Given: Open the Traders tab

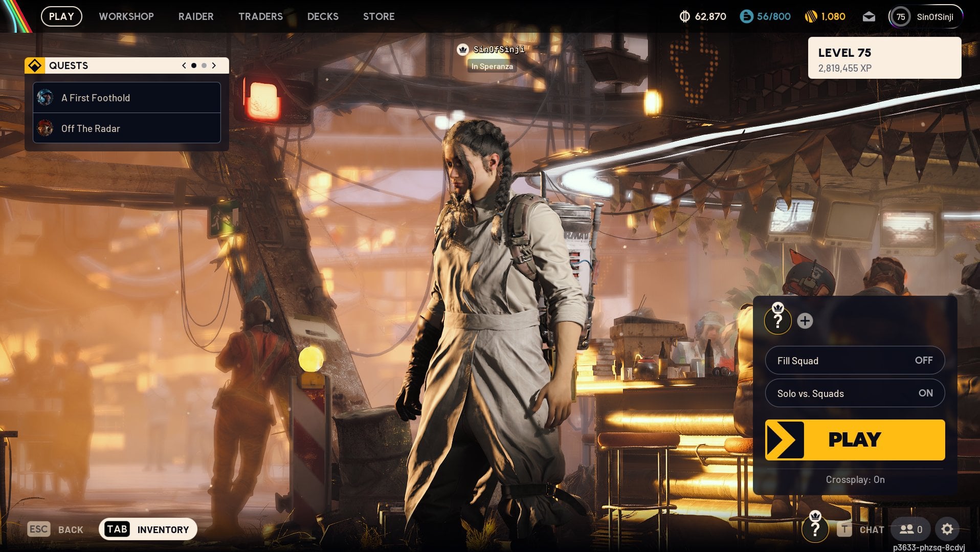Looking at the screenshot, I should tap(260, 16).
